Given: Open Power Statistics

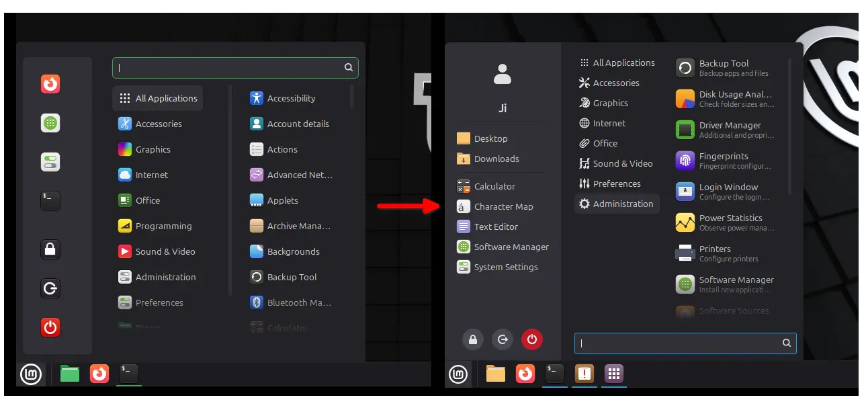Looking at the screenshot, I should click(726, 222).
